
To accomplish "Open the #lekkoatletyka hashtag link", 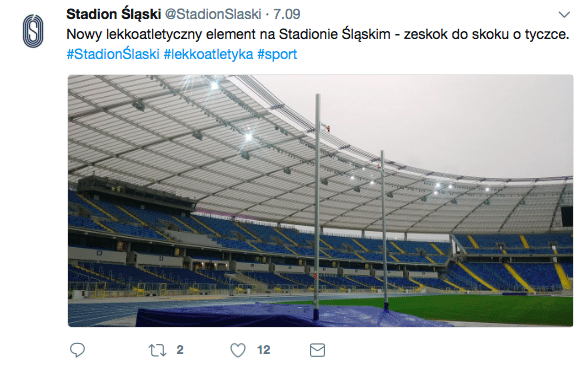I will [x=208, y=54].
